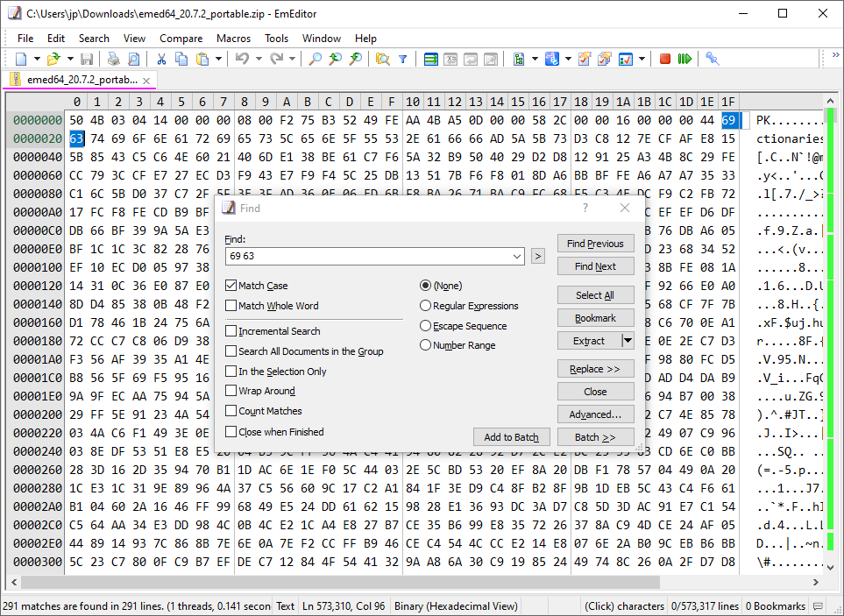
Task: Cut selection with the scissors icon
Action: point(161,59)
